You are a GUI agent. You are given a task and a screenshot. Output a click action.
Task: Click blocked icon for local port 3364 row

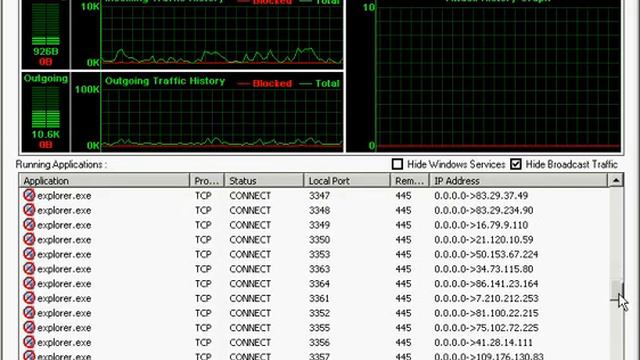tap(29, 283)
